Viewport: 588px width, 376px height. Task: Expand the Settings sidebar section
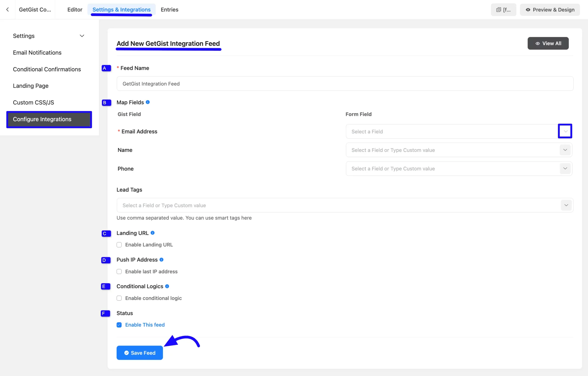pyautogui.click(x=82, y=36)
